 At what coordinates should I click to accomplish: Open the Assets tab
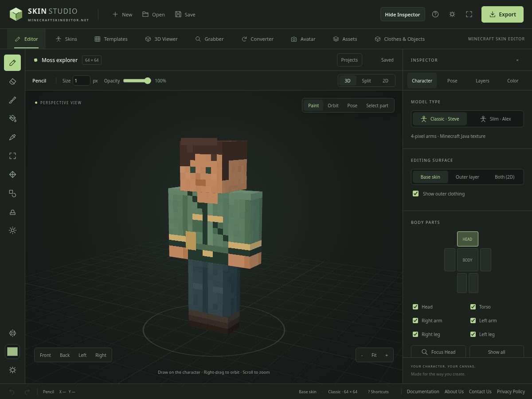click(345, 39)
